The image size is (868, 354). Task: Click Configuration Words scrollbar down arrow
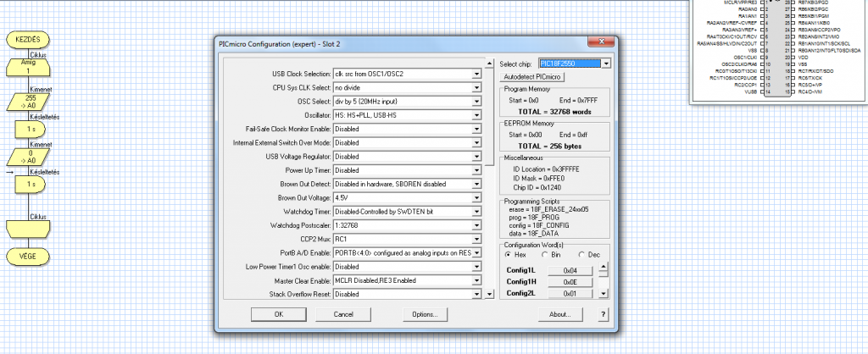pos(604,293)
